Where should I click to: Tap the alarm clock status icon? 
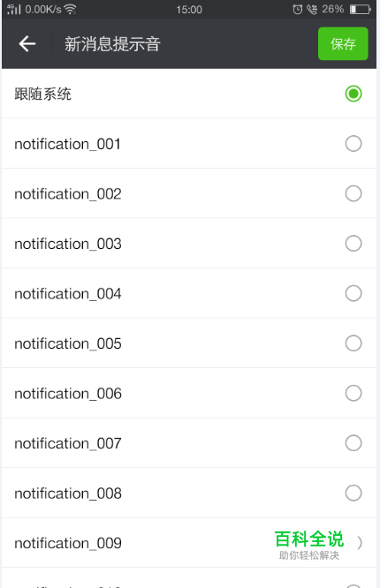[298, 10]
